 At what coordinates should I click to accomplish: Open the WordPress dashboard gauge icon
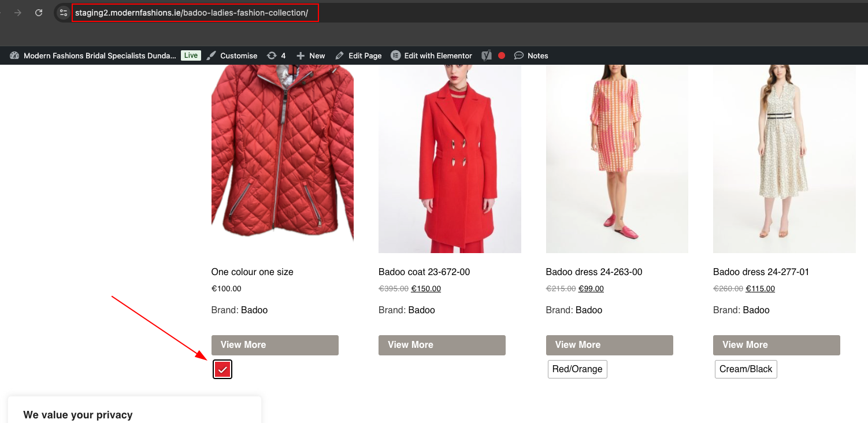click(14, 55)
